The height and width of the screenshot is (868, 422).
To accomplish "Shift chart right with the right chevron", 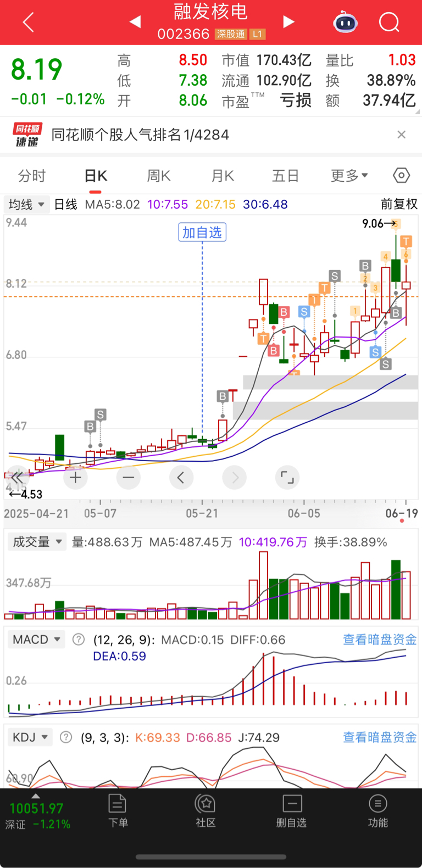I will pyautogui.click(x=235, y=478).
